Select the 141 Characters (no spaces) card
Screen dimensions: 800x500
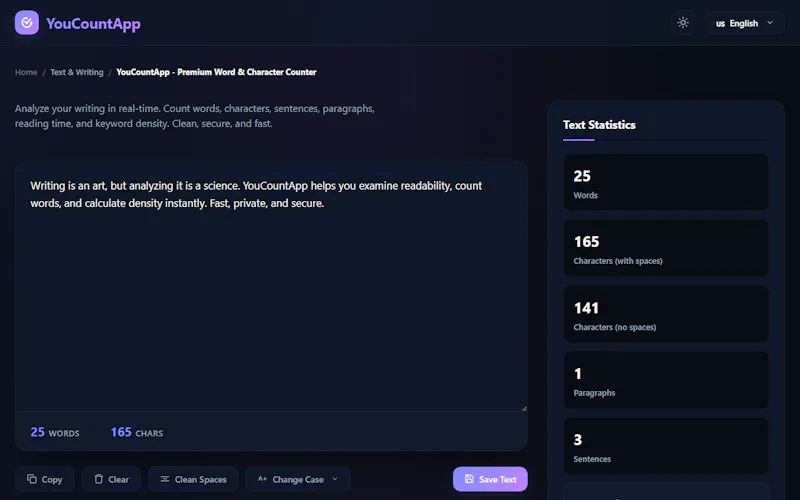[666, 314]
